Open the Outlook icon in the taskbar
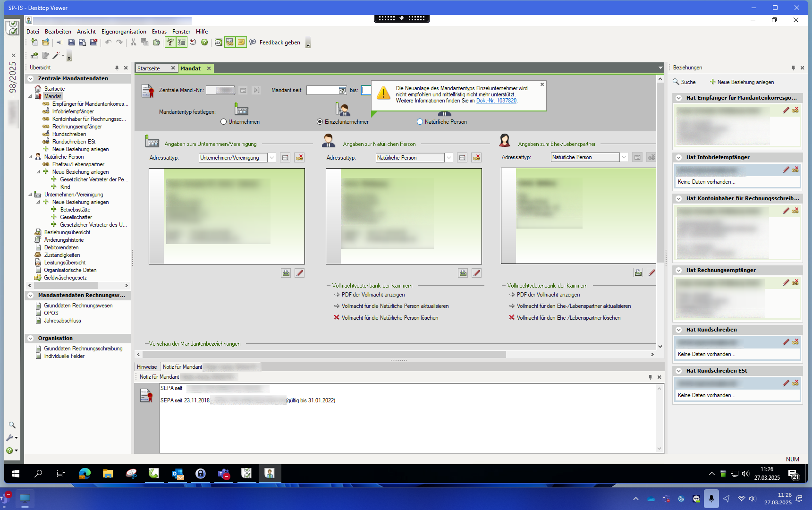The height and width of the screenshot is (510, 812). (178, 474)
